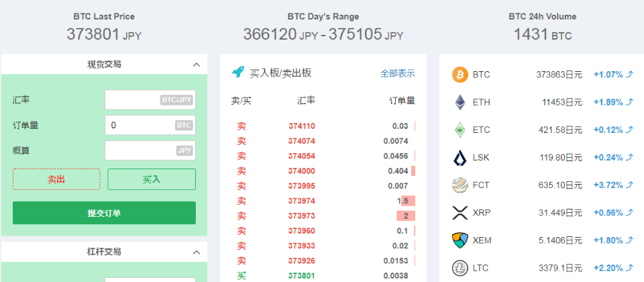The height and width of the screenshot is (282, 644).
Task: Click the XRP price 31.449日元
Action: pos(560,213)
